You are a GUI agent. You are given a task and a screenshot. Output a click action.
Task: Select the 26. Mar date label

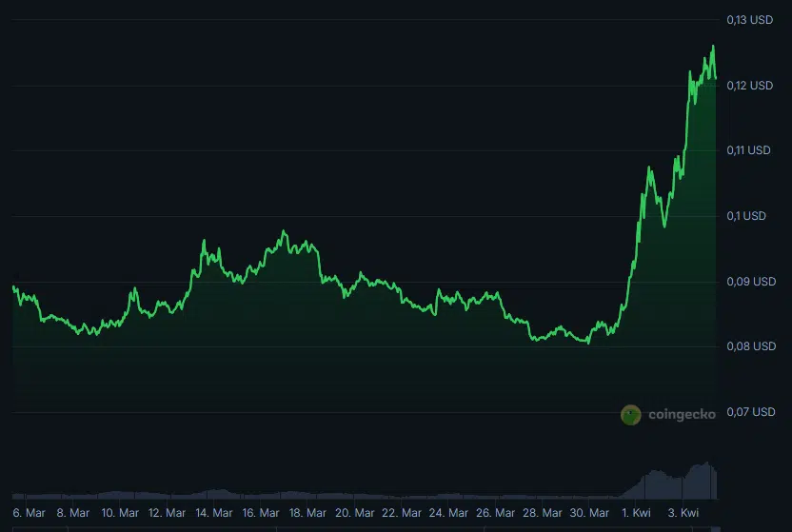495,513
